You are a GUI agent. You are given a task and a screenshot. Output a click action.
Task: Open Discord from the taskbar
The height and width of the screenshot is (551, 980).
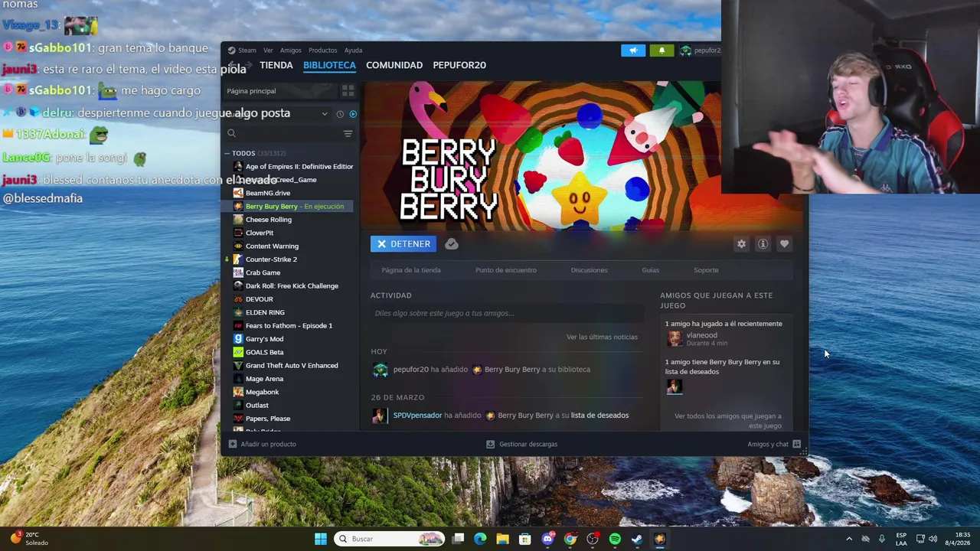tap(547, 539)
